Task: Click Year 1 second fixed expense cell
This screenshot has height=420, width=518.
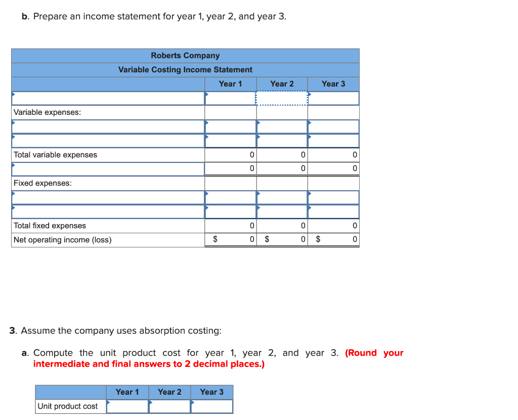Action: click(231, 212)
